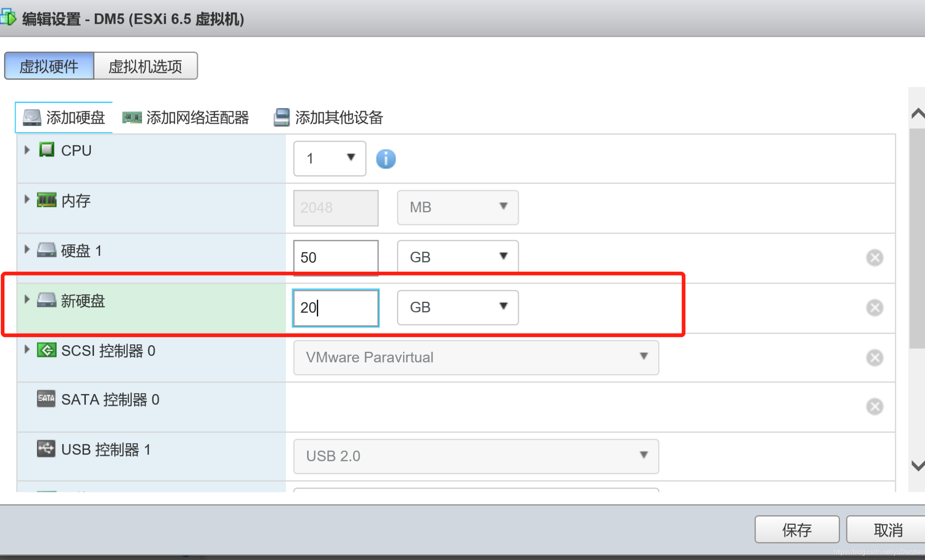Click the CPU info icon
925x560 pixels.
pos(386,159)
